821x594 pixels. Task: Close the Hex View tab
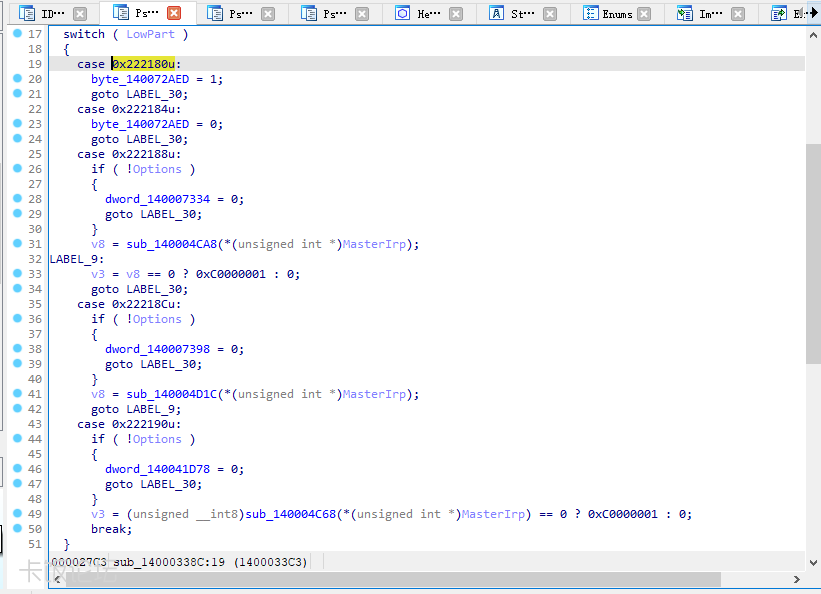point(456,14)
